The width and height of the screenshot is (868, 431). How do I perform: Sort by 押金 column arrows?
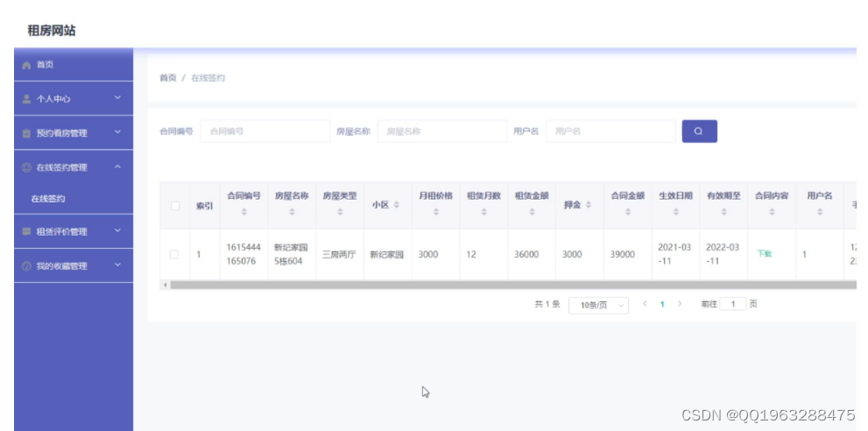(588, 205)
